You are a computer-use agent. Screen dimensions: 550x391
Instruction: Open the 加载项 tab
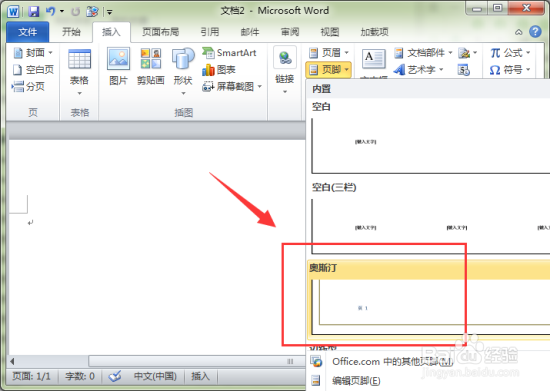(374, 32)
